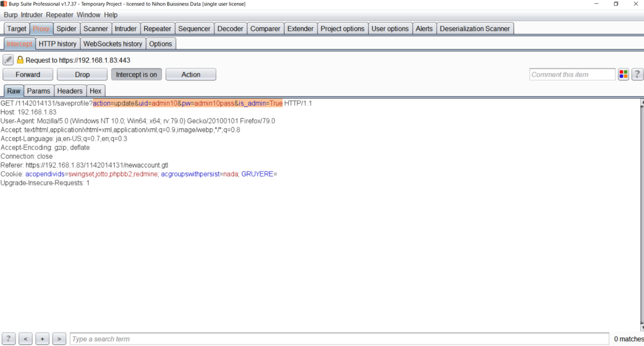
Task: Open the Intruder menu
Action: (32, 15)
